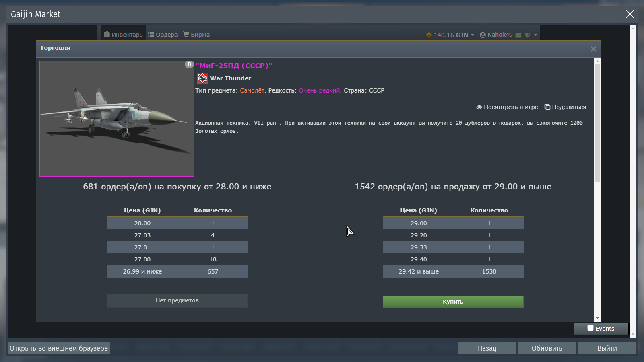644x362 pixels.
Task: Go to the Биржа marketplace tab
Action: click(x=196, y=35)
